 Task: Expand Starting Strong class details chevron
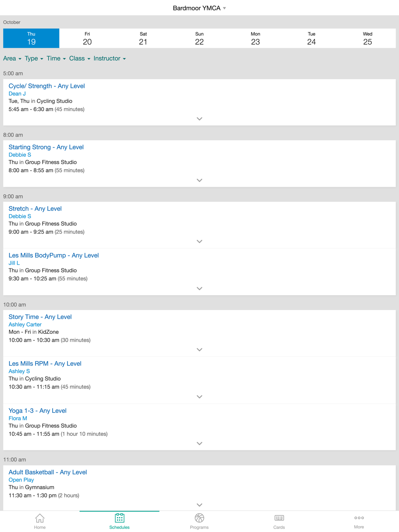click(x=199, y=180)
